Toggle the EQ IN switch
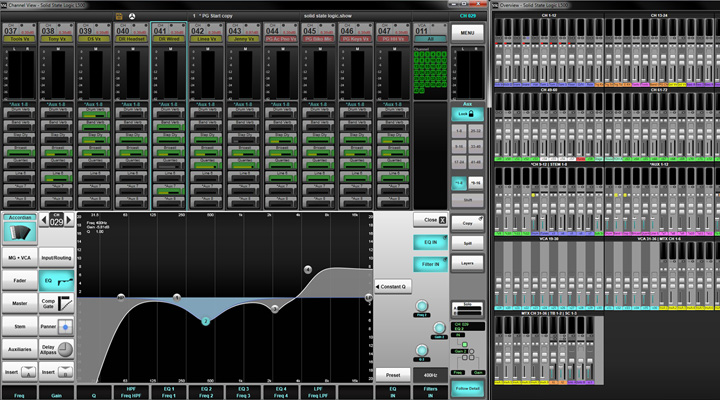 click(430, 241)
